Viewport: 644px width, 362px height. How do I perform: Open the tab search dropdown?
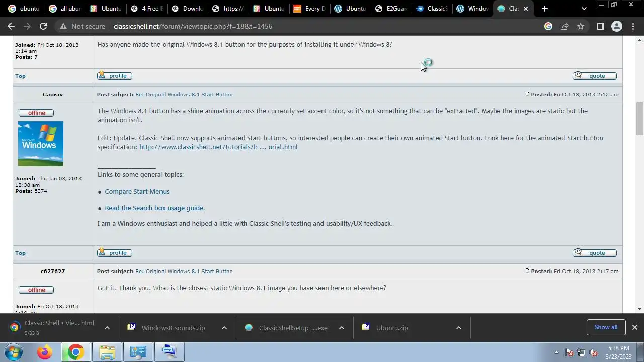584,9
